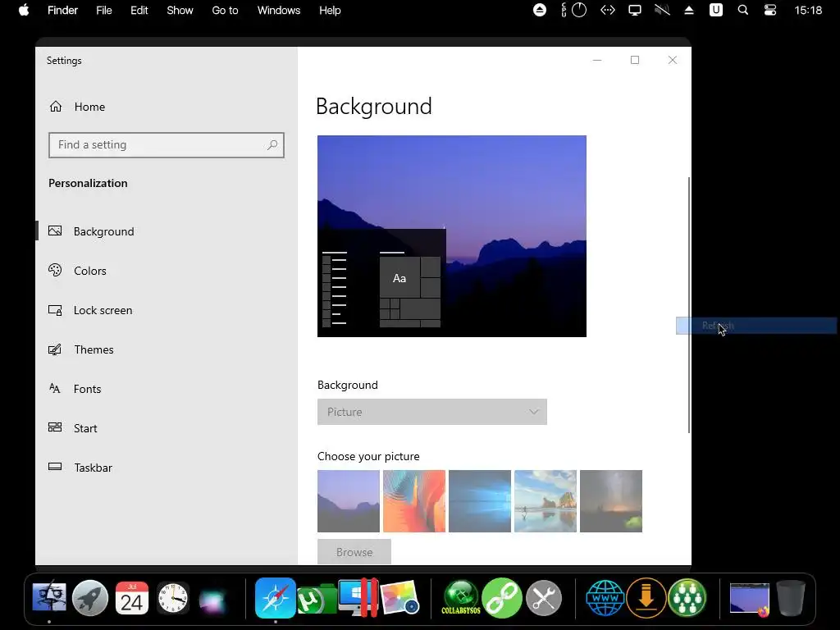Click the white U icon in menu bar
Image resolution: width=840 pixels, height=630 pixels.
click(x=715, y=10)
